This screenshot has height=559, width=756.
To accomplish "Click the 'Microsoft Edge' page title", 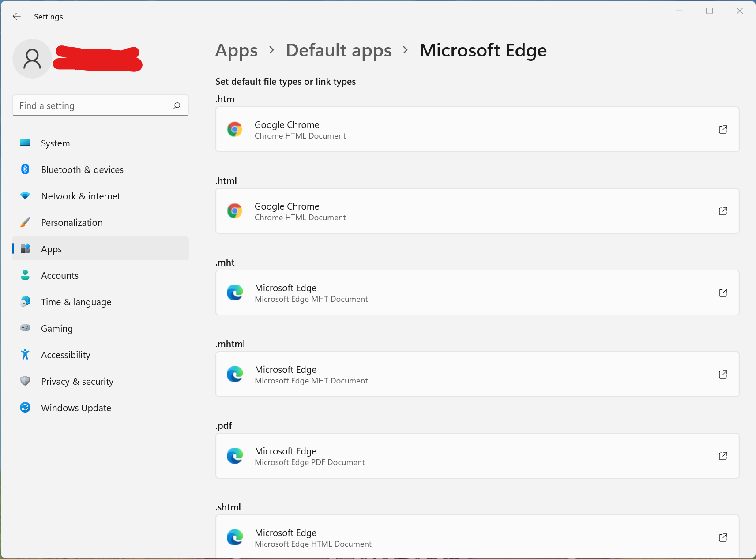I will tap(483, 51).
